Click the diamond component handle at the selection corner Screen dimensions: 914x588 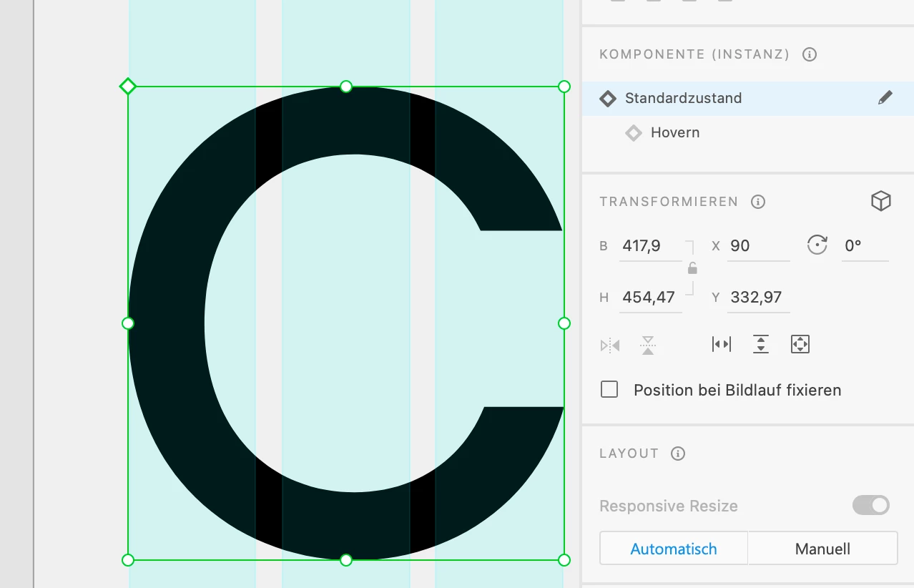click(x=127, y=87)
